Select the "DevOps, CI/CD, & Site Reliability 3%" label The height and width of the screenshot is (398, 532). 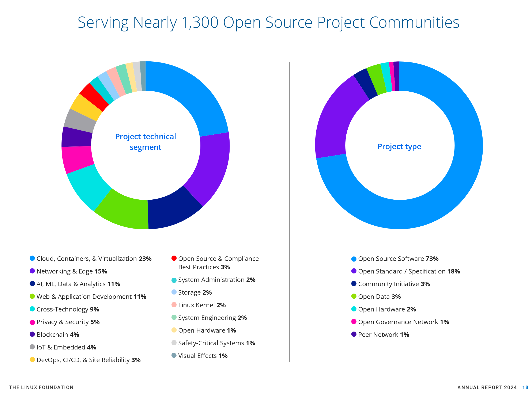click(88, 360)
